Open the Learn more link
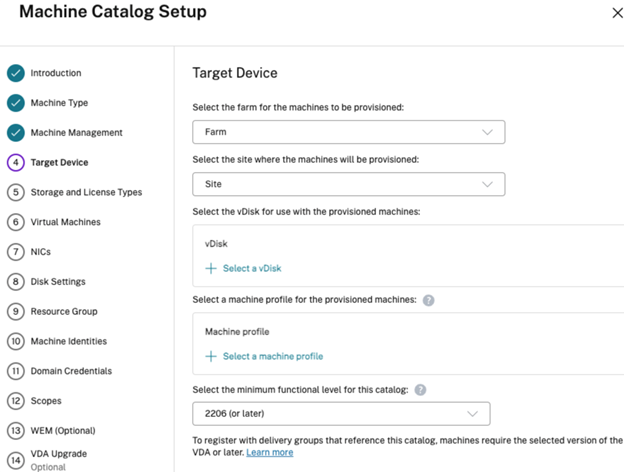624x472 pixels. [269, 452]
